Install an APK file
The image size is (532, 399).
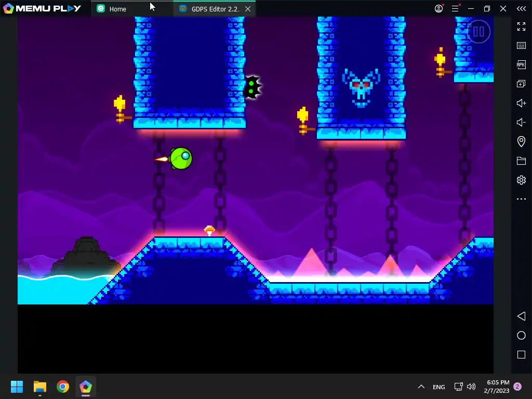[521, 64]
